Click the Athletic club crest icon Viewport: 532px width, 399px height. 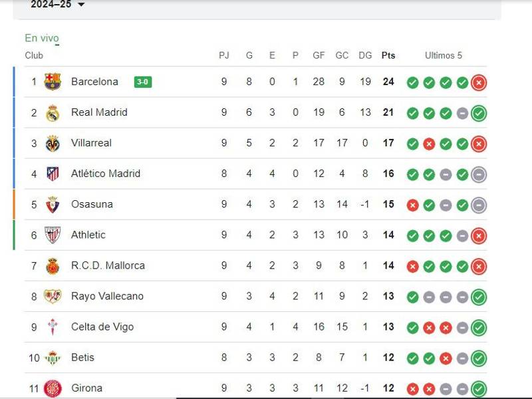[x=53, y=235]
